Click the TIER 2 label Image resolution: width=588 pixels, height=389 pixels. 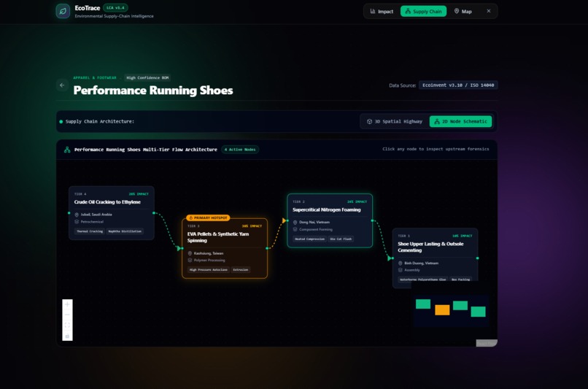[x=299, y=202]
